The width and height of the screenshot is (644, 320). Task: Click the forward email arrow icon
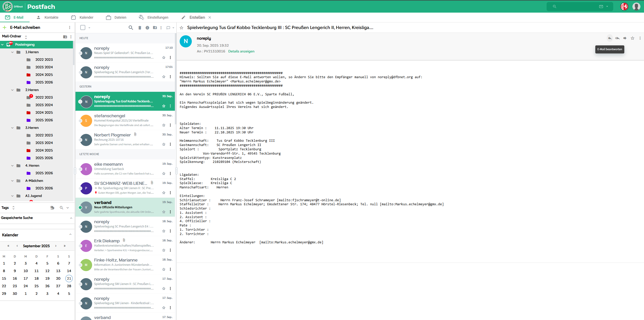click(x=625, y=38)
